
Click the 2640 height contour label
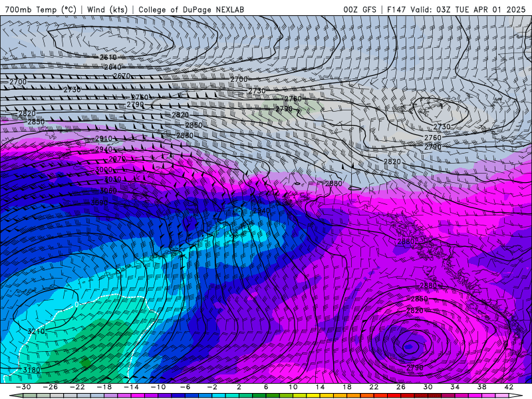click(112, 67)
